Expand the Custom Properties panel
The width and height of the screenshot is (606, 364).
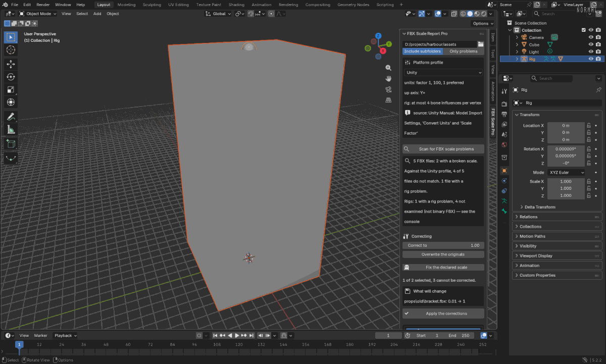(558, 275)
